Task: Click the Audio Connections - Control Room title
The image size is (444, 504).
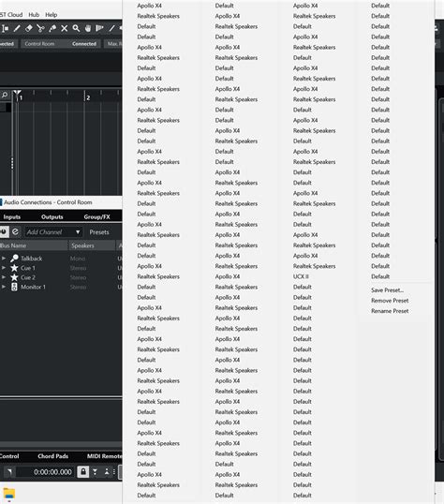Action: [48, 202]
